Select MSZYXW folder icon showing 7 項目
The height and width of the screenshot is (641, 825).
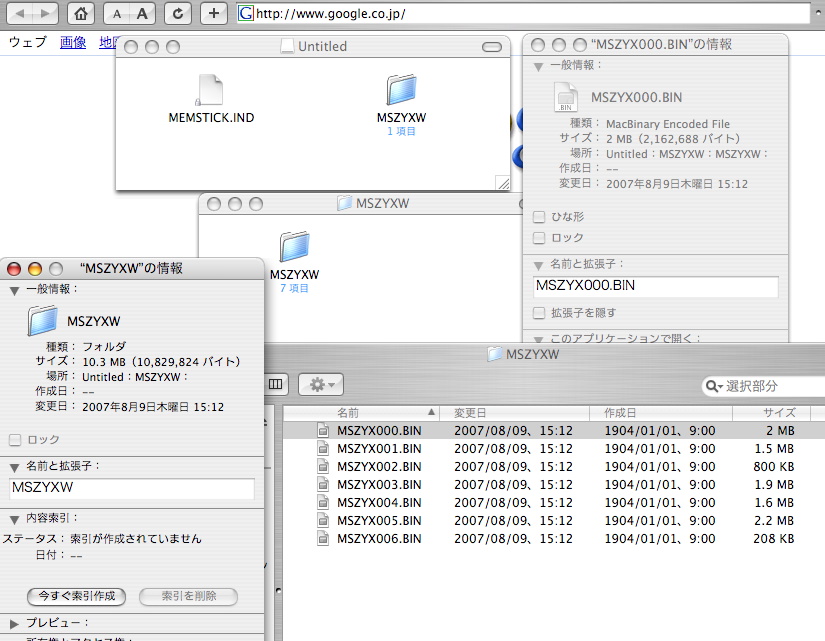(294, 247)
